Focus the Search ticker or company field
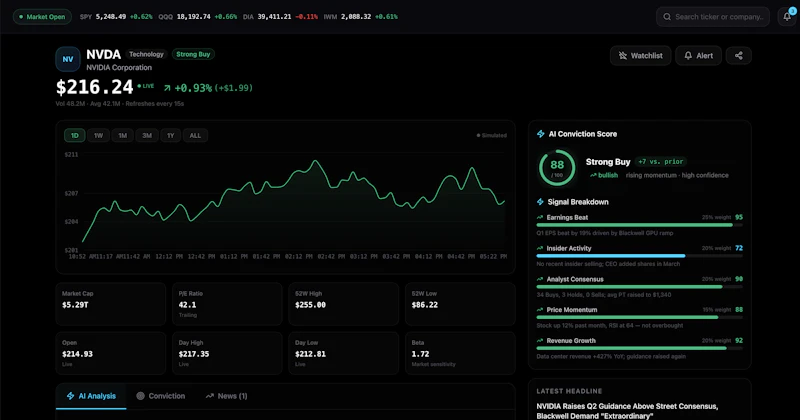800x420 pixels. 713,17
